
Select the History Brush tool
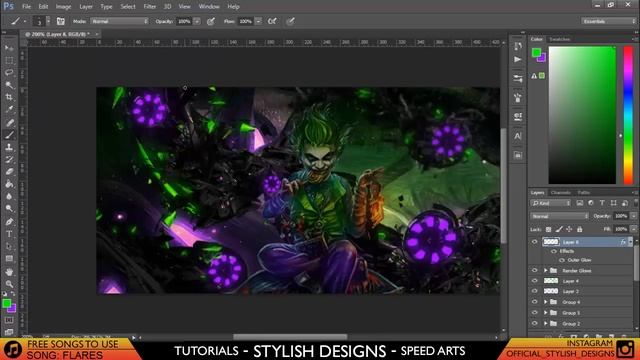pos(9,160)
